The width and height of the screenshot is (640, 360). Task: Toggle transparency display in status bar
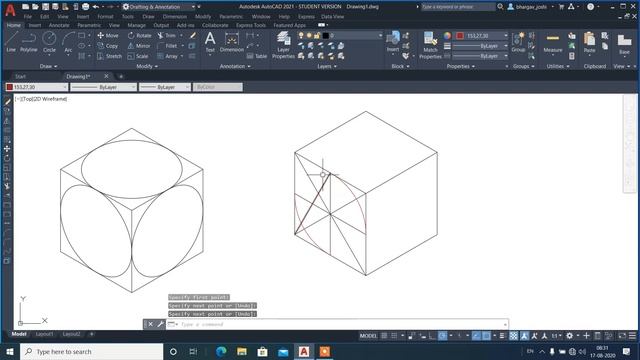pos(514,336)
